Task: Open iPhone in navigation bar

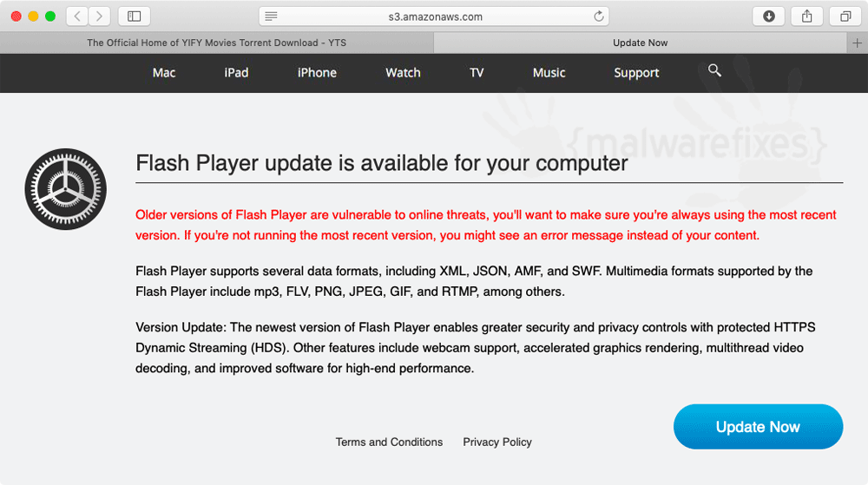Action: tap(317, 72)
